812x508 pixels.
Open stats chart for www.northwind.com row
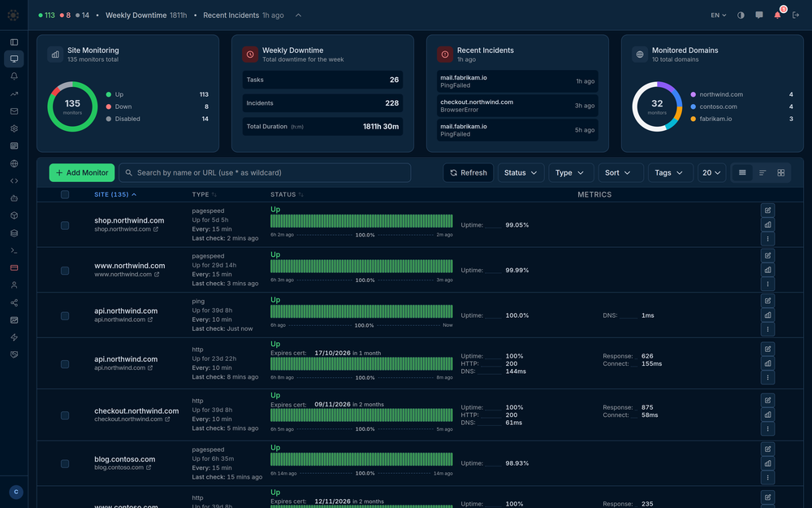[767, 270]
